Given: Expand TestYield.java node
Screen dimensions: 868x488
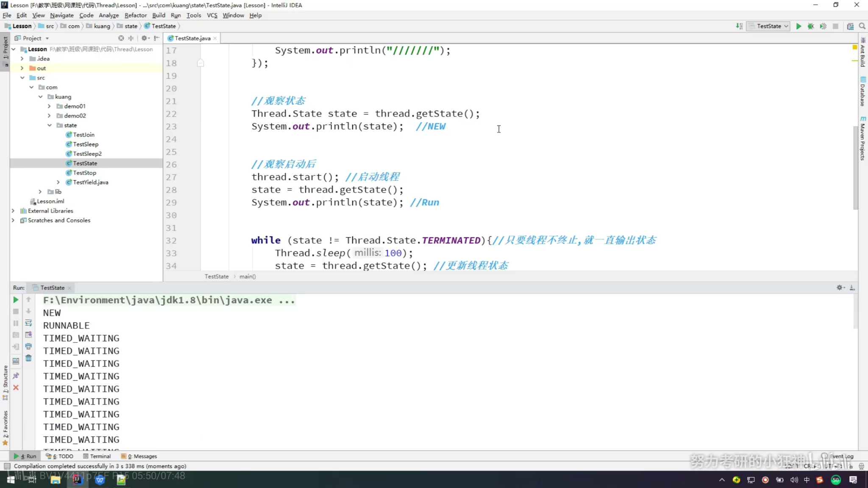Looking at the screenshot, I should [58, 183].
